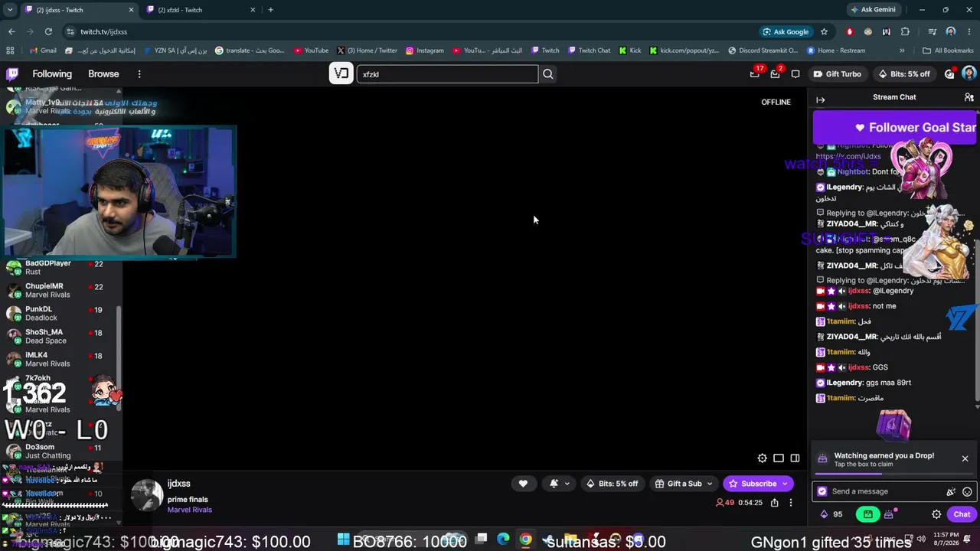The image size is (980, 551).
Task: Click the search magnifier button
Action: [547, 74]
